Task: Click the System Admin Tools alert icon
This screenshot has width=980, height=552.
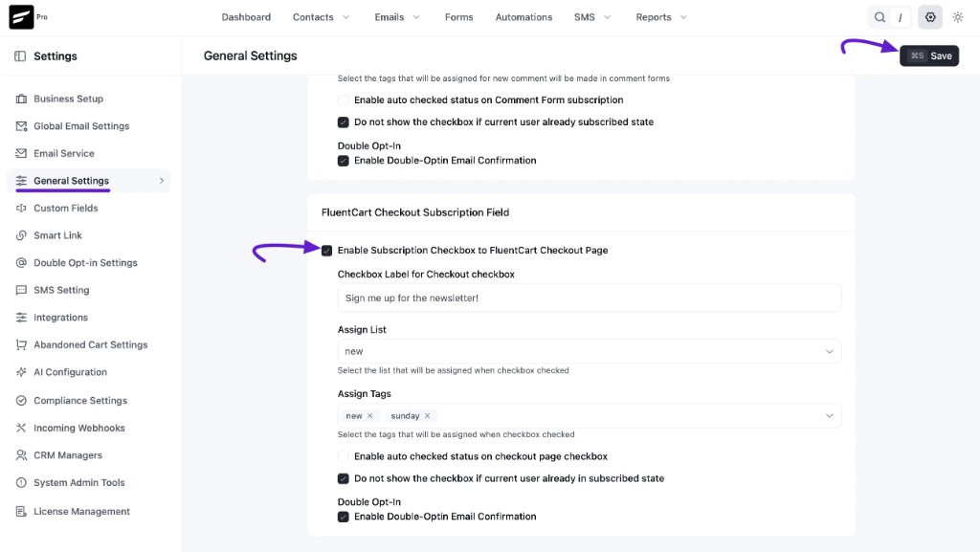Action: (21, 483)
